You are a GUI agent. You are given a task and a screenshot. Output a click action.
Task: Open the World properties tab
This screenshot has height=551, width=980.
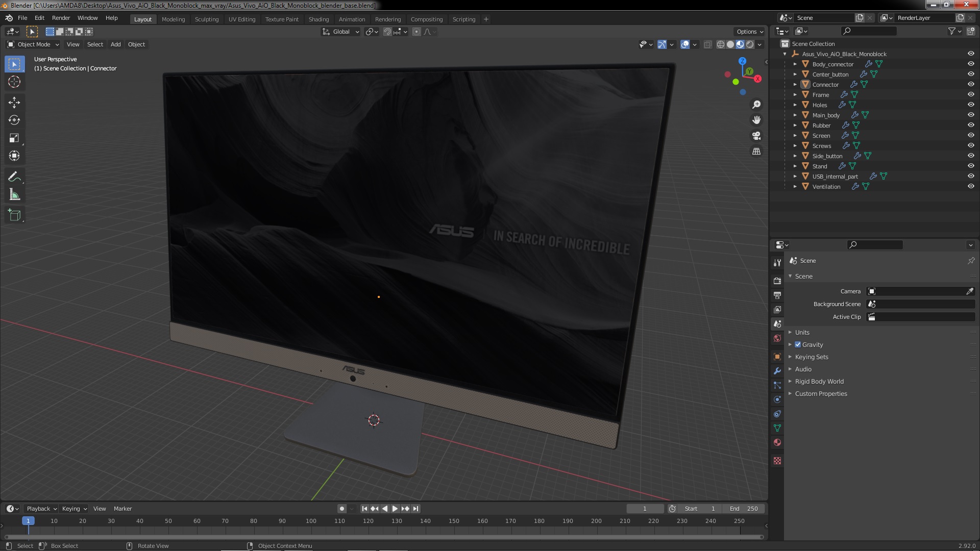[777, 338]
